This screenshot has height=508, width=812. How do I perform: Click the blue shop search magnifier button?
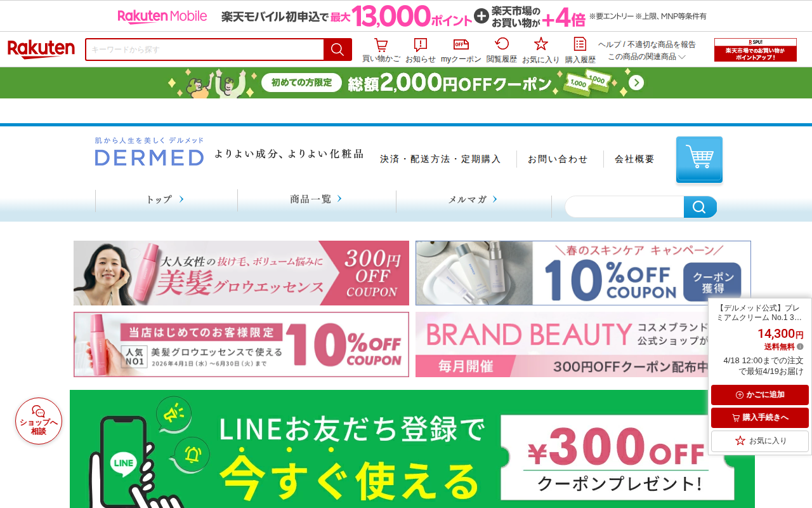coord(700,207)
